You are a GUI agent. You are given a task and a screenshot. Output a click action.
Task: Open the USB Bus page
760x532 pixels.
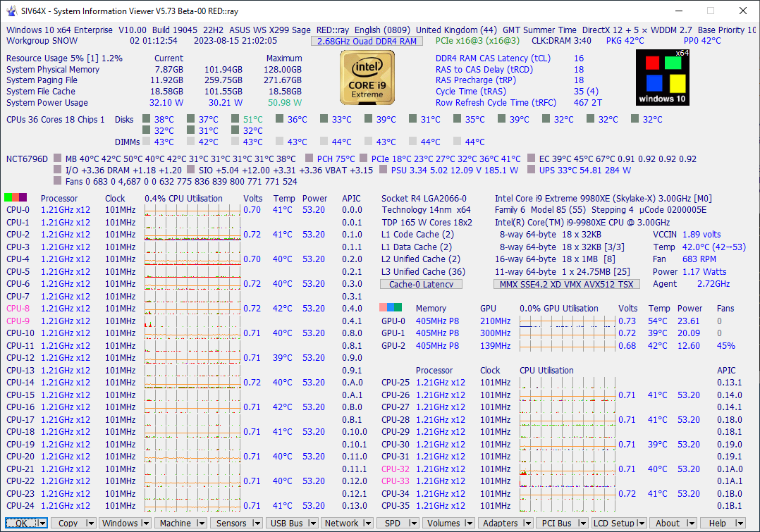point(286,524)
